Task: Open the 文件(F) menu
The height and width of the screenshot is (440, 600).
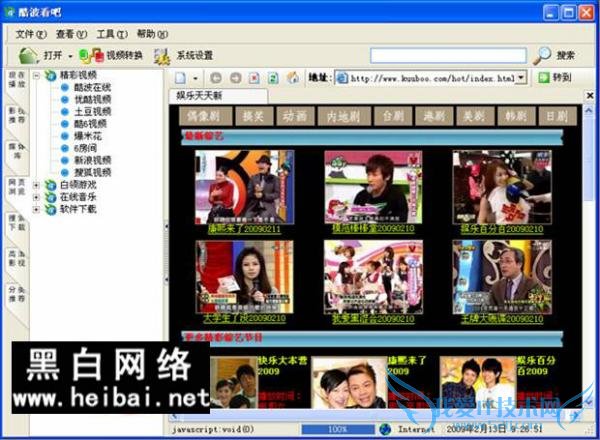Action: [31, 34]
